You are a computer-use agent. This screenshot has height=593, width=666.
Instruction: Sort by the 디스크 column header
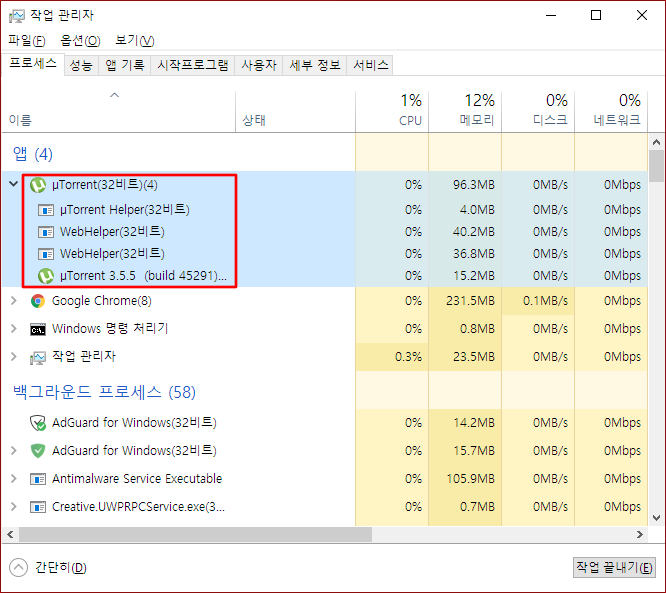click(538, 111)
